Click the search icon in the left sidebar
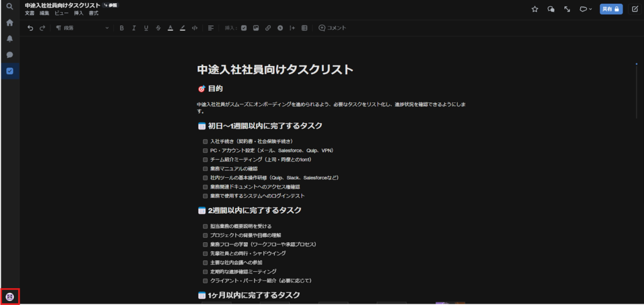Viewport: 644px width, 305px height. click(9, 7)
